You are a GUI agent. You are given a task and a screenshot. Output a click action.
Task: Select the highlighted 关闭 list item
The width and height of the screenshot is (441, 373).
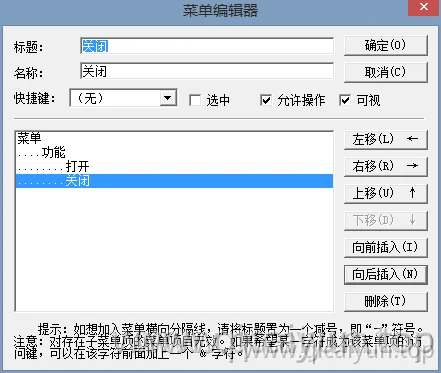[174, 181]
